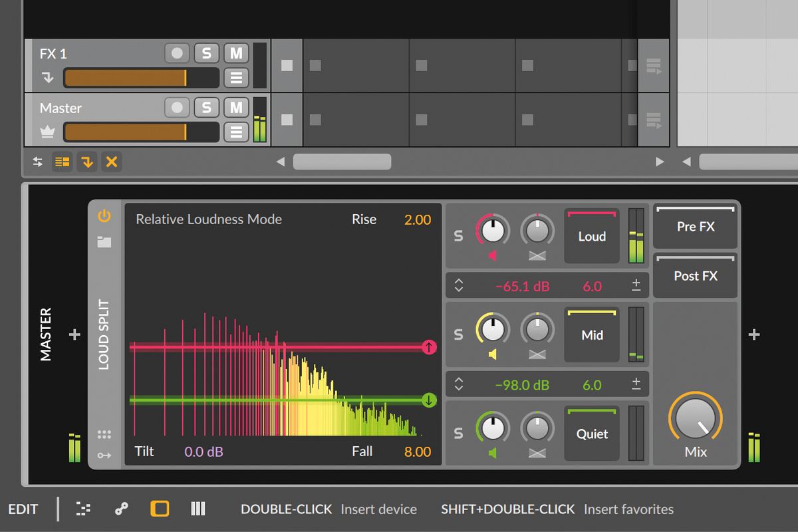The image size is (798, 532).
Task: Select the modulation routing arrow icon below the grid
Action: click(x=104, y=454)
